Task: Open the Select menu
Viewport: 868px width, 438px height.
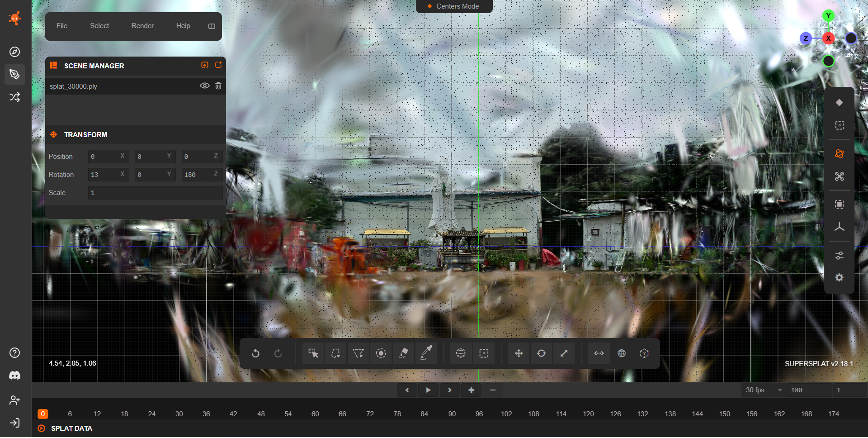Action: [x=99, y=26]
